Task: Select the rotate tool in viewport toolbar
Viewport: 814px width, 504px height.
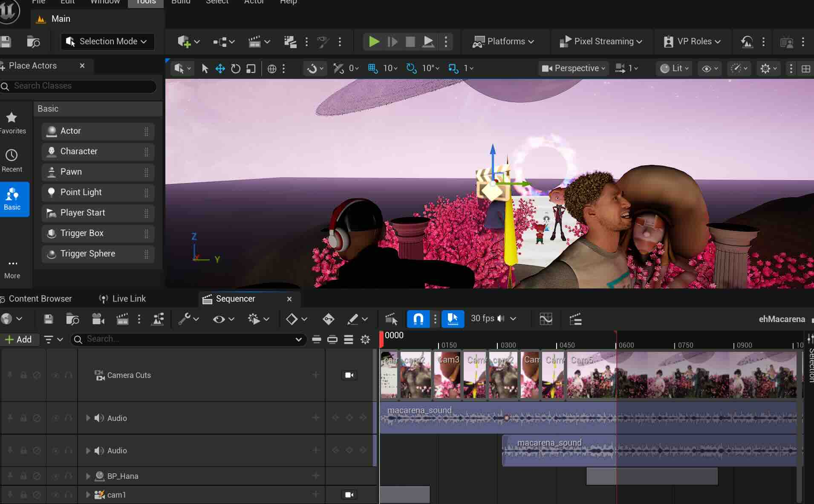Action: coord(235,69)
